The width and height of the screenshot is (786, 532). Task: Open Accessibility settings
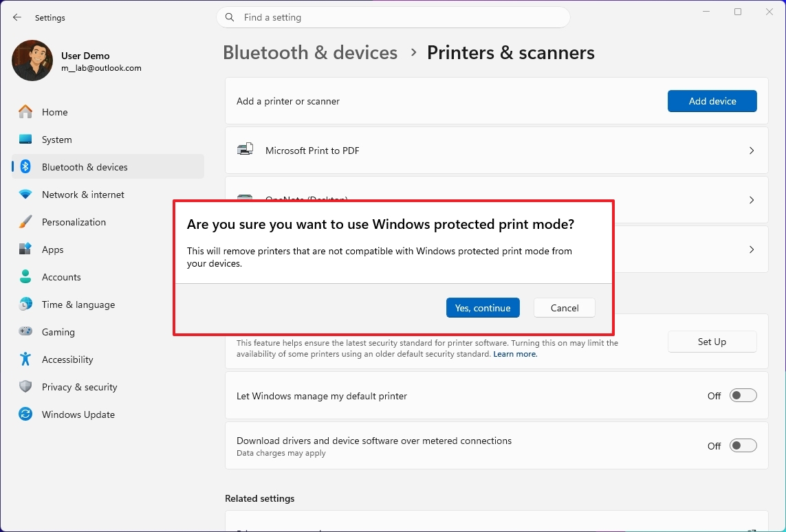[67, 359]
